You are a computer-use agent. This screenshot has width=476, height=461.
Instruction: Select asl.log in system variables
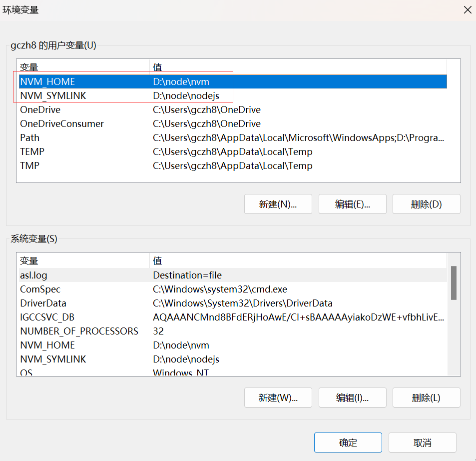[233, 275]
